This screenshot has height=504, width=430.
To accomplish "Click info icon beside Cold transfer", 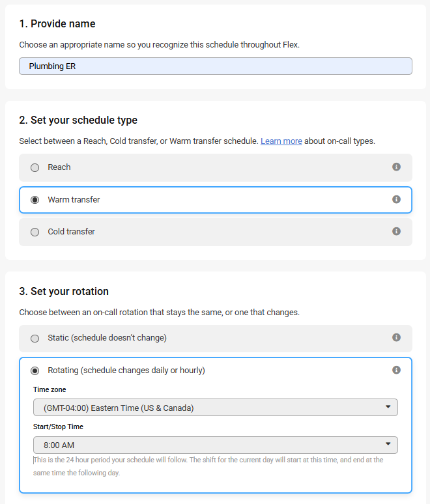I will (396, 231).
